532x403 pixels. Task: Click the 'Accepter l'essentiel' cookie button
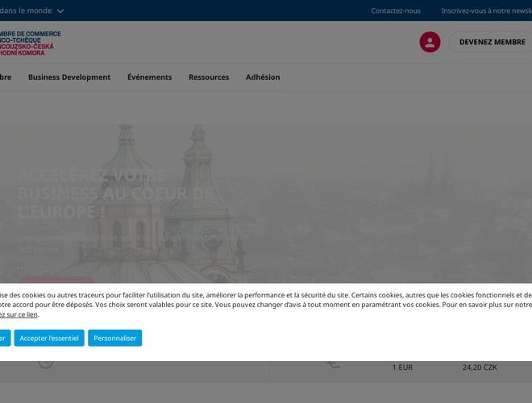pyautogui.click(x=49, y=338)
